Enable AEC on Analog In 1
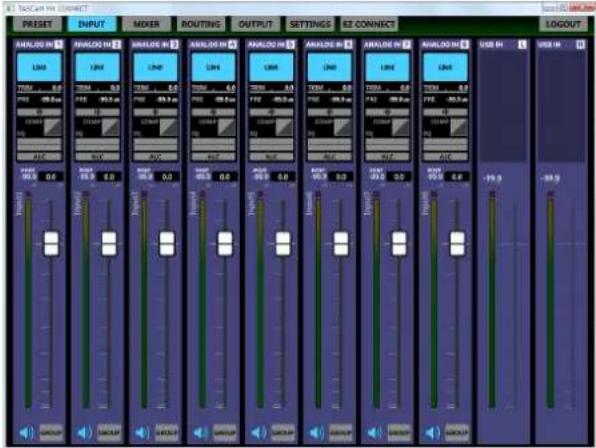The image size is (596, 448). click(39, 157)
